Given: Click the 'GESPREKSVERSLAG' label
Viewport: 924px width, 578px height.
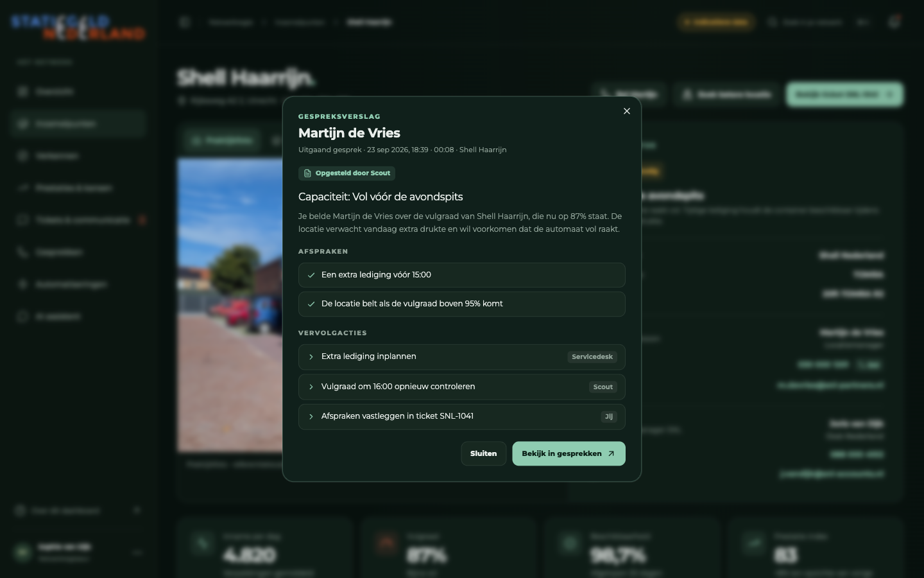Looking at the screenshot, I should 339,116.
